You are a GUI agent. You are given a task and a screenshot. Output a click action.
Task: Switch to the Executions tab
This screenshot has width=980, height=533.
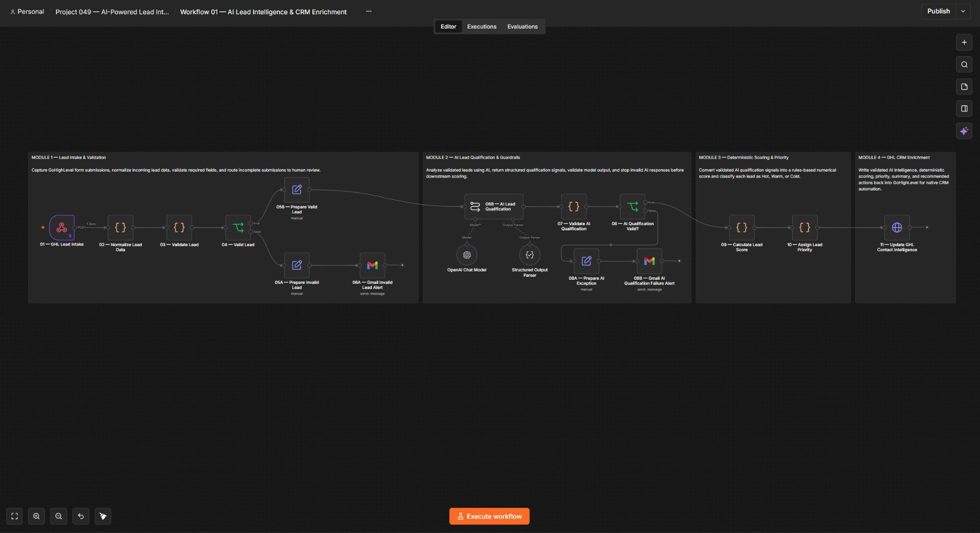pos(481,27)
